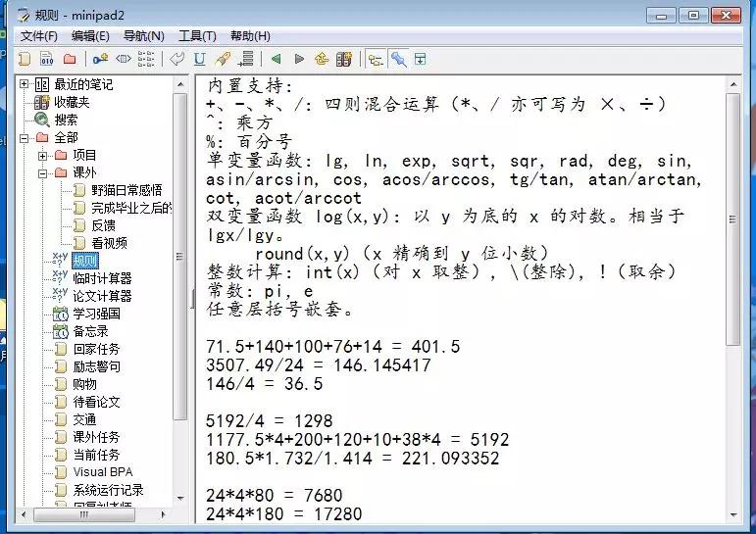Select 最近的笔记 in the tree
Image resolution: width=756 pixels, height=534 pixels.
(x=83, y=85)
